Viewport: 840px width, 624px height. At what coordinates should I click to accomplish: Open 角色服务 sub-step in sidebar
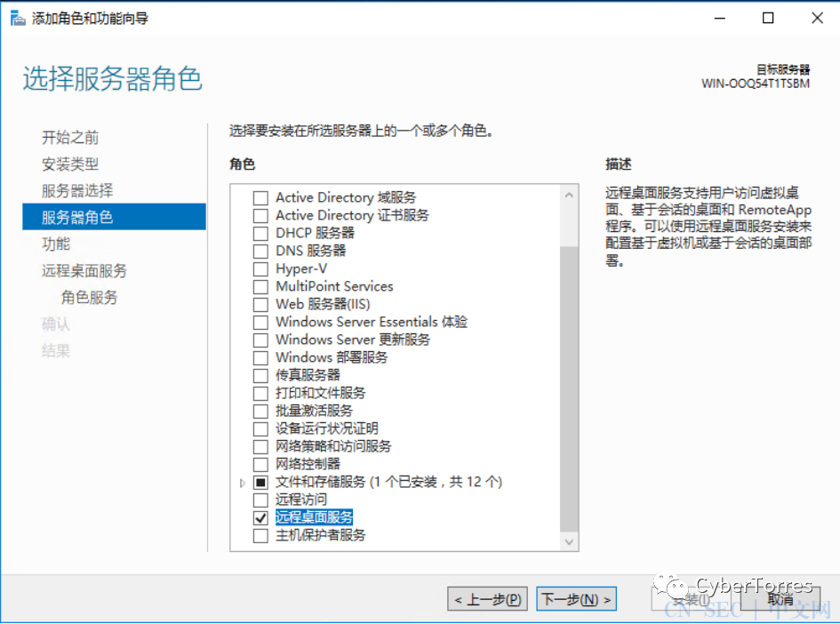[89, 298]
